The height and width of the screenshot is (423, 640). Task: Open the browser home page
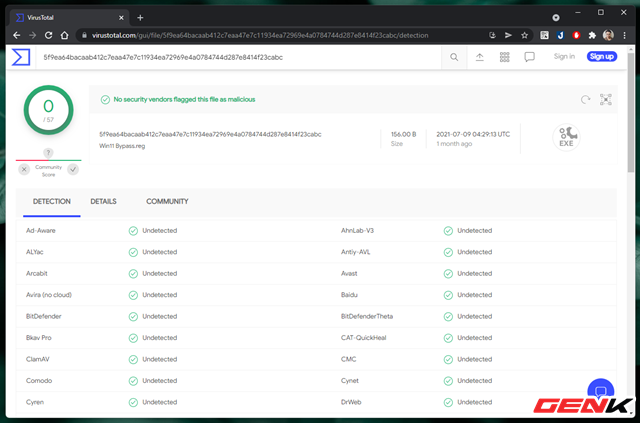pyautogui.click(x=64, y=36)
